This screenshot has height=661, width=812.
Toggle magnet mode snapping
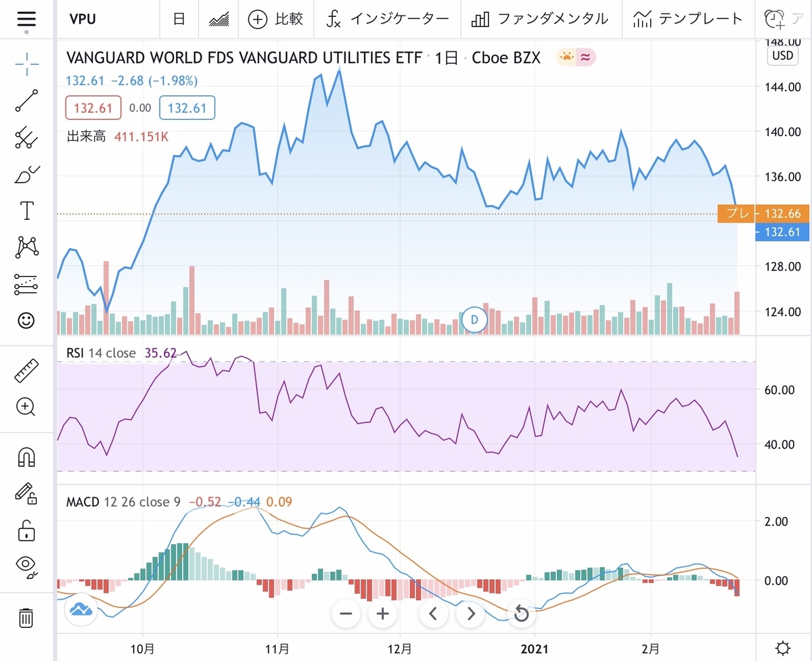(26, 457)
